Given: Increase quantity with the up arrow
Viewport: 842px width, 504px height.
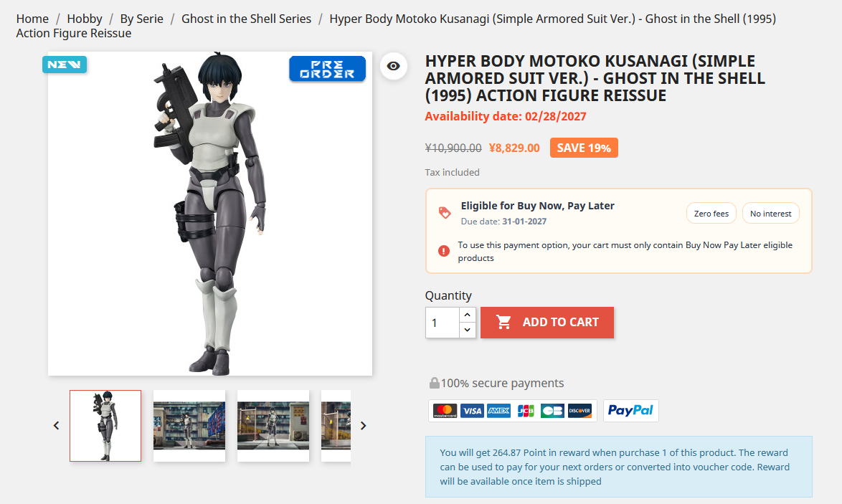Looking at the screenshot, I should coord(467,315).
